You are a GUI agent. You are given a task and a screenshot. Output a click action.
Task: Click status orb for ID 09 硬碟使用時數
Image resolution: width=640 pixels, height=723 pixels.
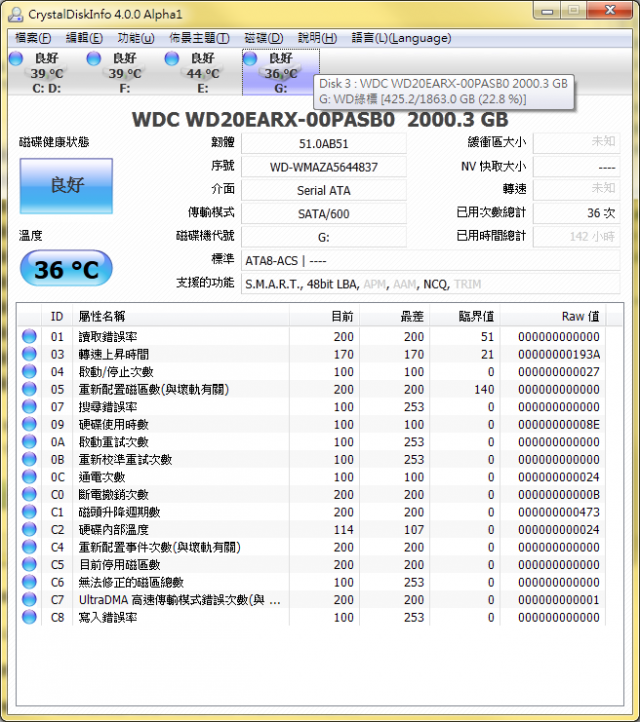pos(29,424)
